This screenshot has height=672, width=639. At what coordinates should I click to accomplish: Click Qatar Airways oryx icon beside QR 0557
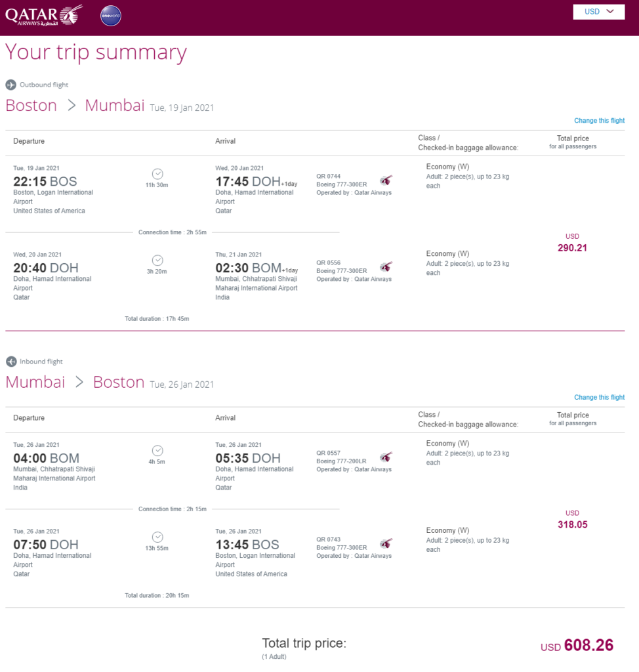point(386,457)
